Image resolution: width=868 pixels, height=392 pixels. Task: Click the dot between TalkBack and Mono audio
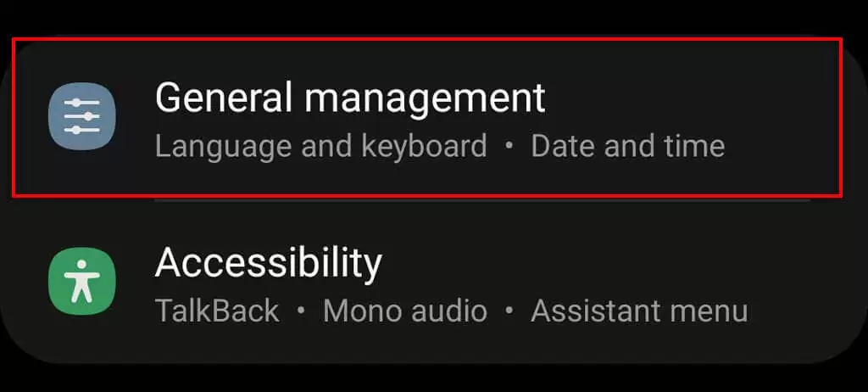[301, 311]
